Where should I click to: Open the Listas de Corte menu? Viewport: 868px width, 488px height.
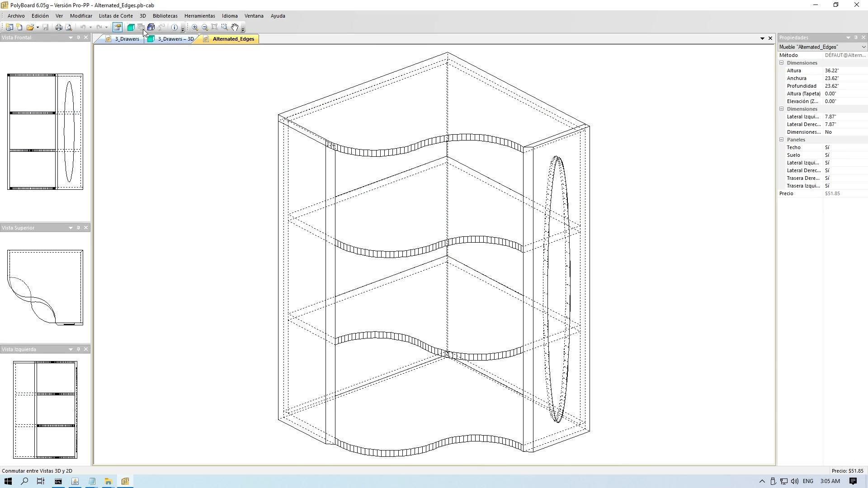pos(116,16)
